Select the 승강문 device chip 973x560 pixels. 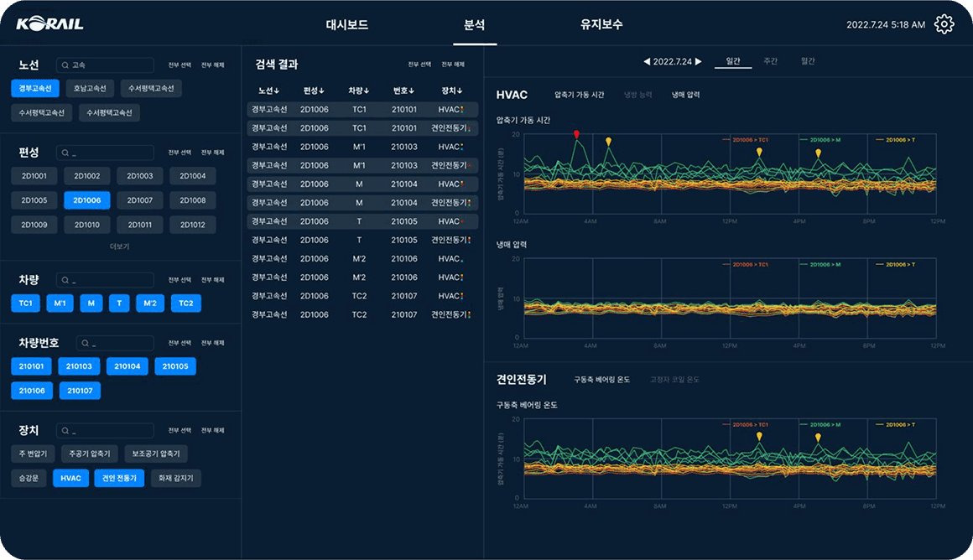(29, 478)
